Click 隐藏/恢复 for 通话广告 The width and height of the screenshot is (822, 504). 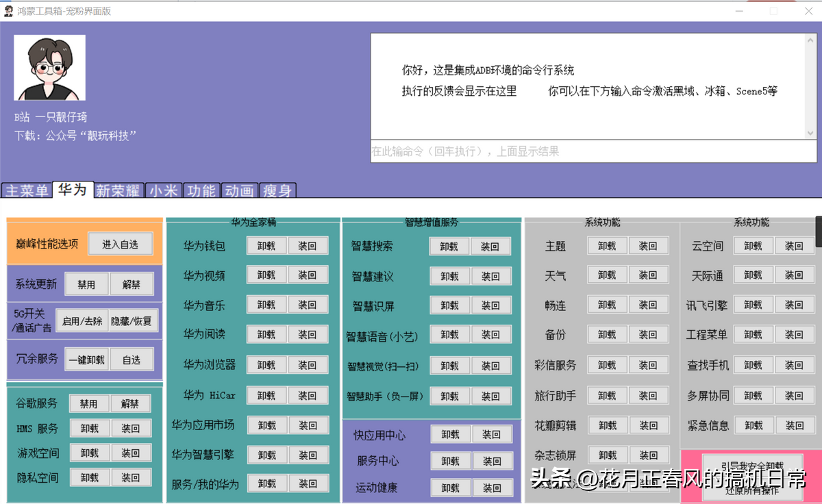(134, 320)
